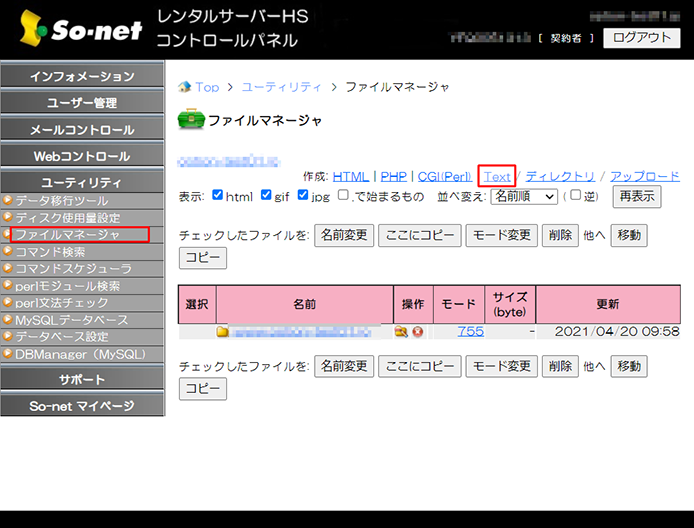Open the 名前順 sort dropdown
Screen dimensions: 694x528
point(523,196)
